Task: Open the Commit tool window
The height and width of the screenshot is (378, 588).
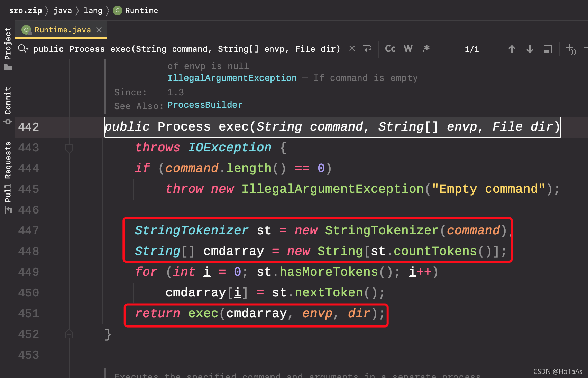Action: [8, 105]
